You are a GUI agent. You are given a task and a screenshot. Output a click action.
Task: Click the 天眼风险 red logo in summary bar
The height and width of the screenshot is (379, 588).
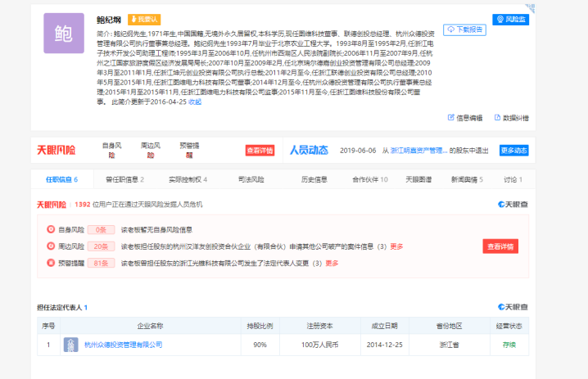tap(56, 151)
